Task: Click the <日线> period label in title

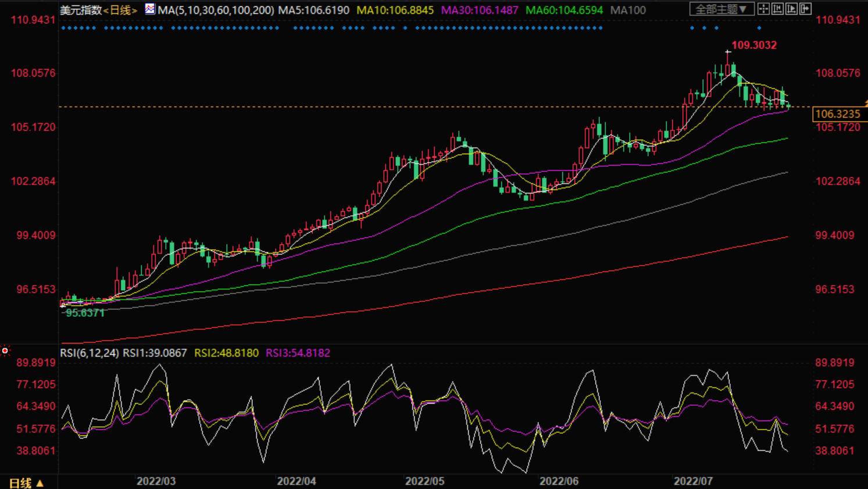Action: (x=120, y=10)
